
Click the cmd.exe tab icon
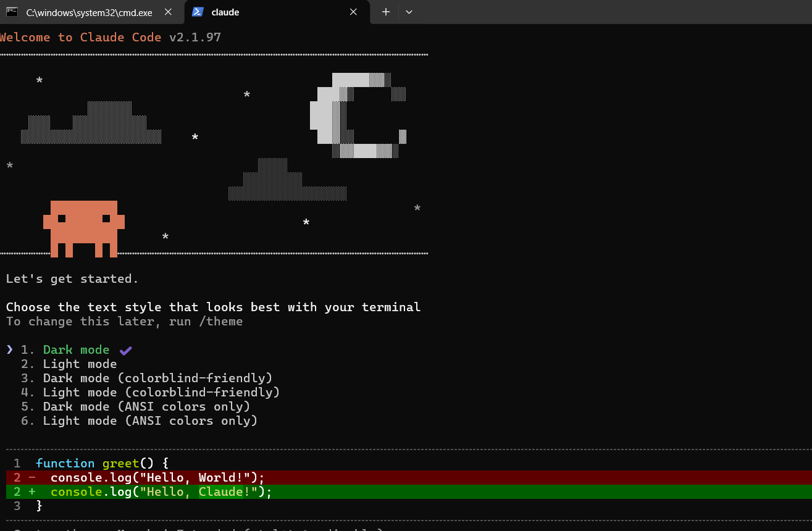[x=12, y=12]
